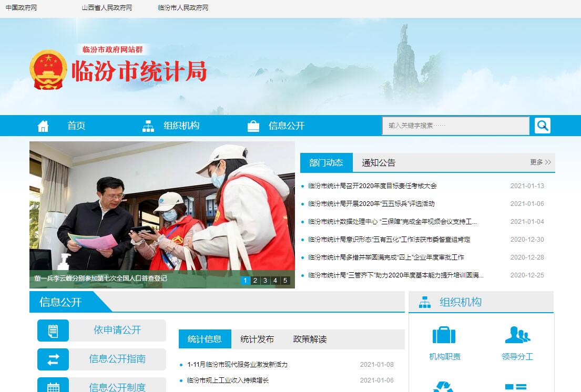Switch to the 通知公告 tab
The height and width of the screenshot is (392, 581).
tap(378, 163)
